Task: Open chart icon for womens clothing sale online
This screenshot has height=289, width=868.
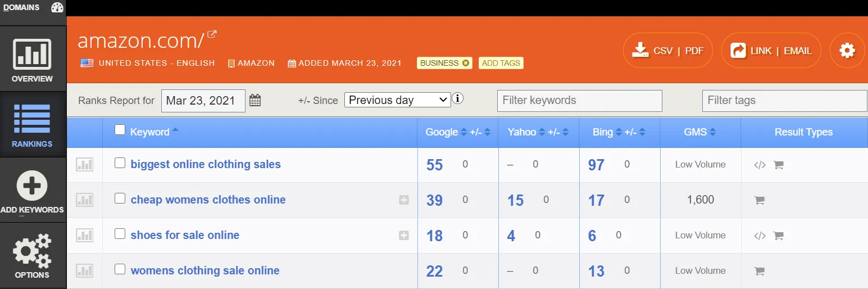Action: [84, 271]
